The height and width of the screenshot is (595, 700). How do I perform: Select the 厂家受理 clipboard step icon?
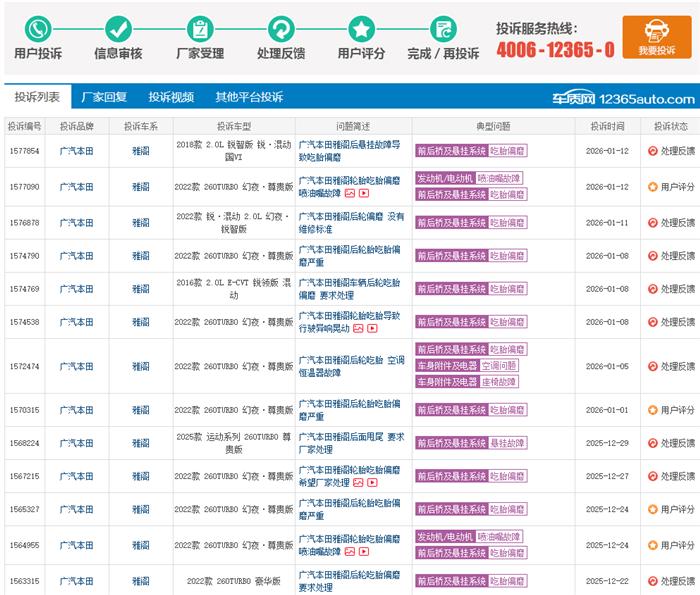click(x=200, y=27)
